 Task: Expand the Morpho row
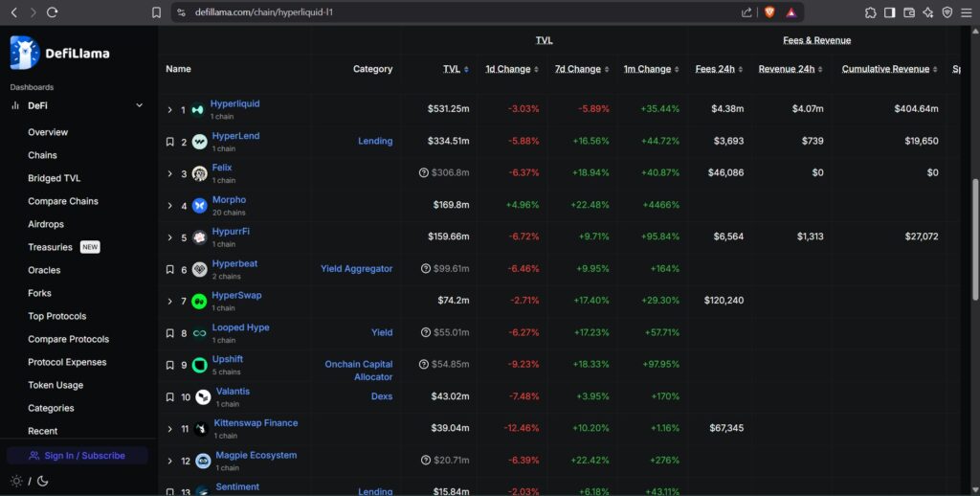pos(169,206)
